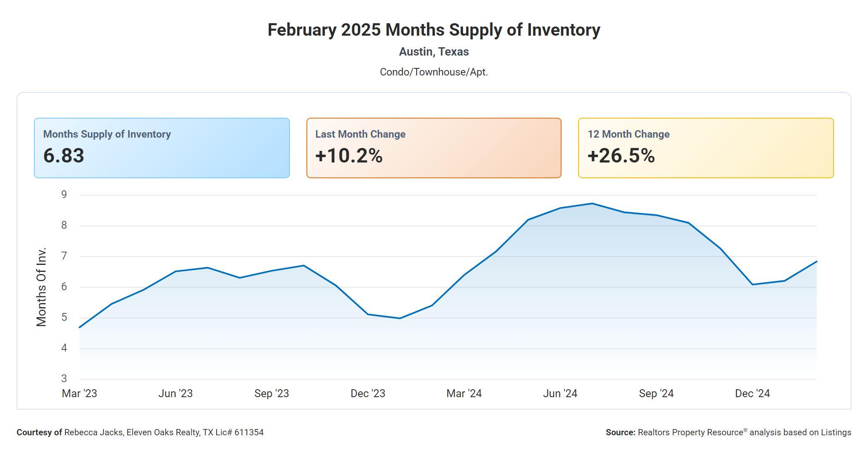Click the Months Of Inv. y-axis title
Viewport: 868px width, 456px height.
(x=41, y=287)
